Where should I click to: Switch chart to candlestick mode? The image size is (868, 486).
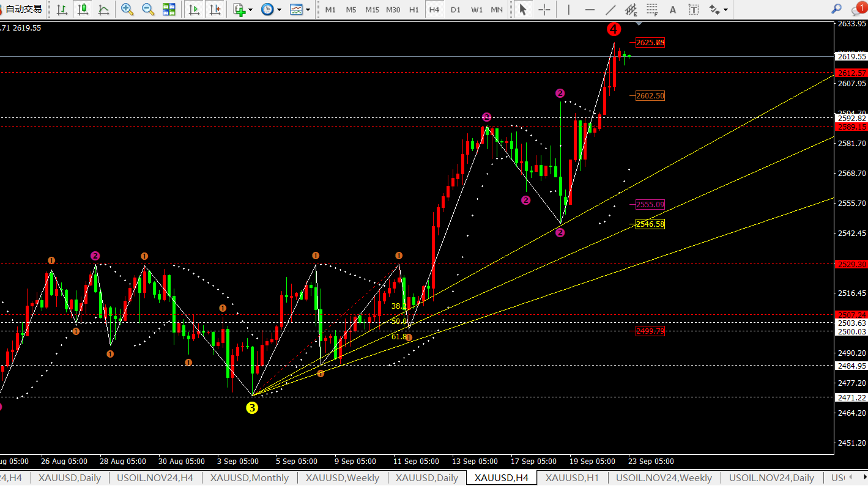[x=83, y=9]
